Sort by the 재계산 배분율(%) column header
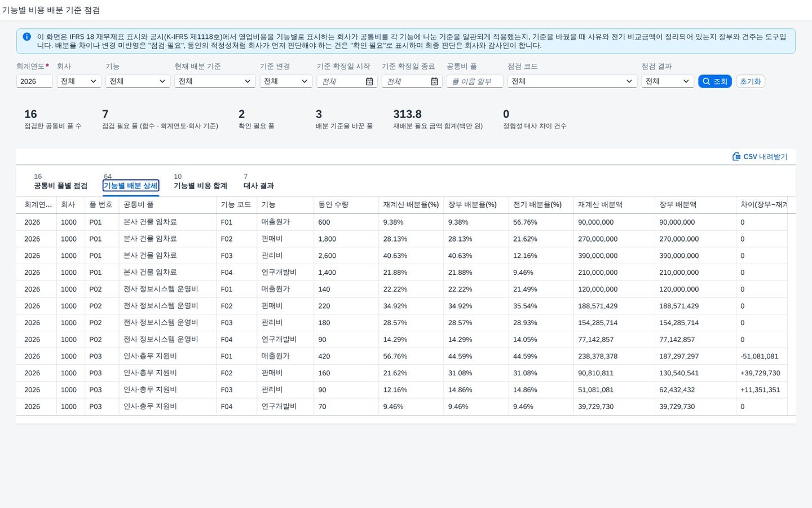812x508 pixels. pyautogui.click(x=411, y=204)
